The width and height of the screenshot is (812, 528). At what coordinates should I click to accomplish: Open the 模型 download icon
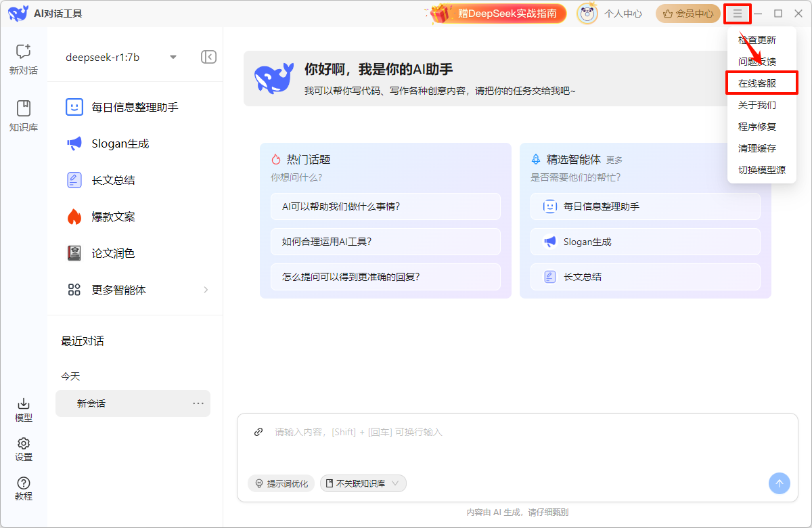(x=23, y=410)
